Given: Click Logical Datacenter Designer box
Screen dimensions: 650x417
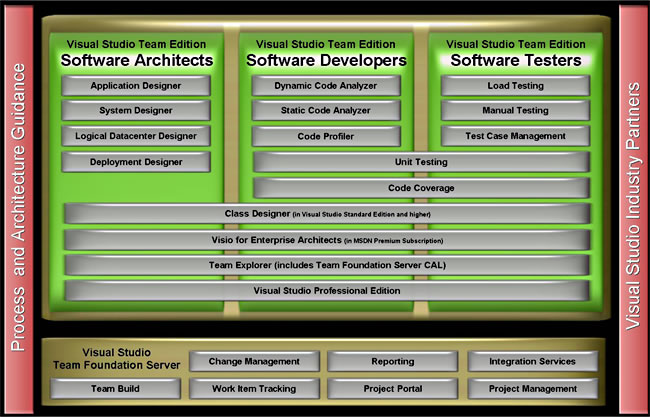Looking at the screenshot, I should 136,136.
